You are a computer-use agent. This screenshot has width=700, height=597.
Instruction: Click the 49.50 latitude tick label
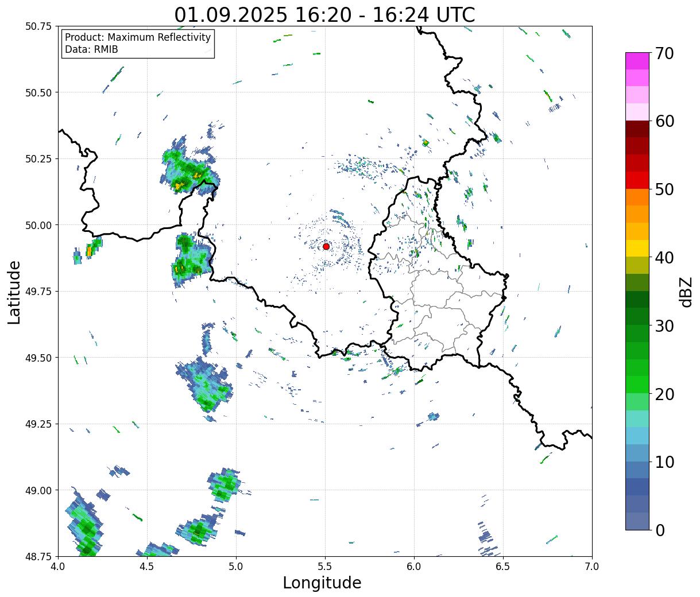tap(38, 358)
